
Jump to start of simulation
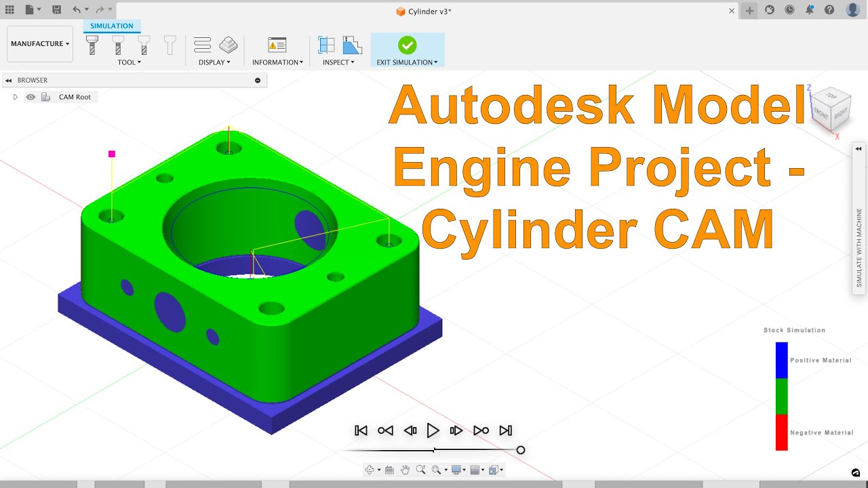pyautogui.click(x=361, y=430)
